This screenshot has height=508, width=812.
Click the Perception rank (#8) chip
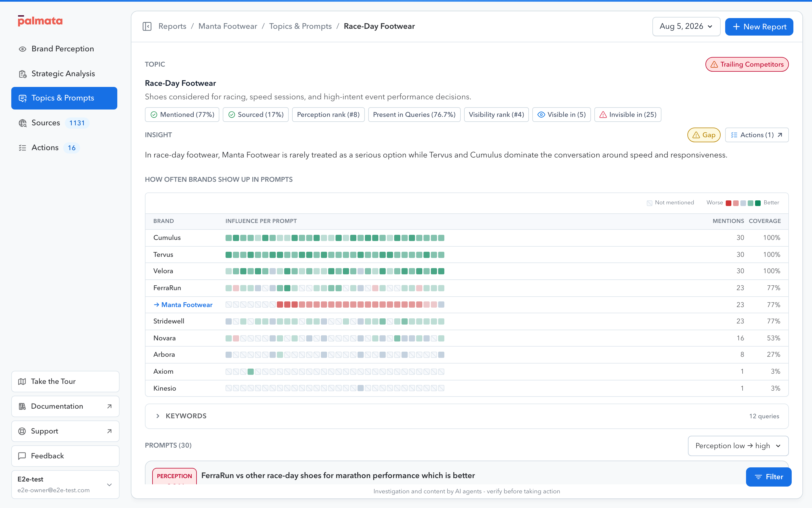[x=328, y=115]
